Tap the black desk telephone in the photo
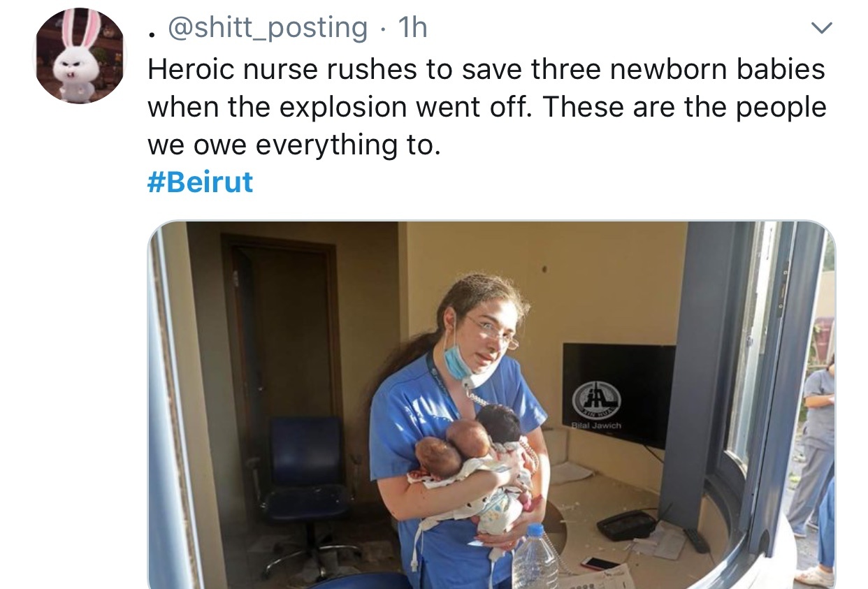Screen dimensions: 868x589 (x=626, y=525)
